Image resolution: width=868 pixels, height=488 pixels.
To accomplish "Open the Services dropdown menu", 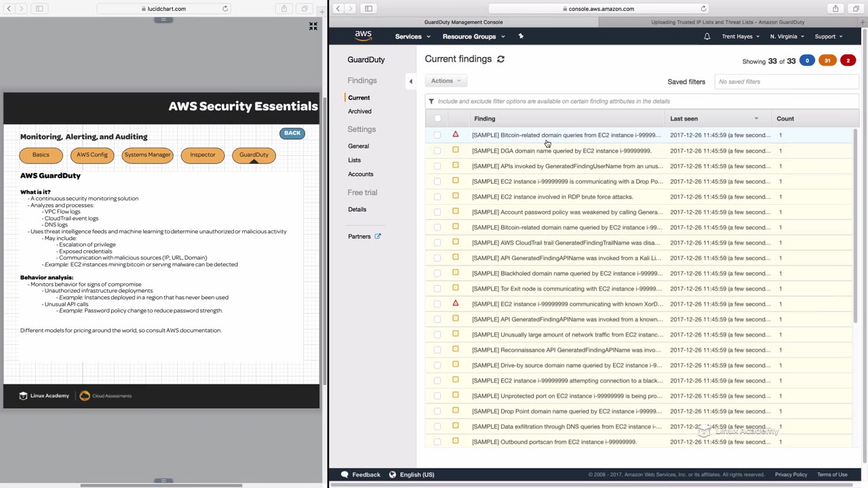I will 412,37.
